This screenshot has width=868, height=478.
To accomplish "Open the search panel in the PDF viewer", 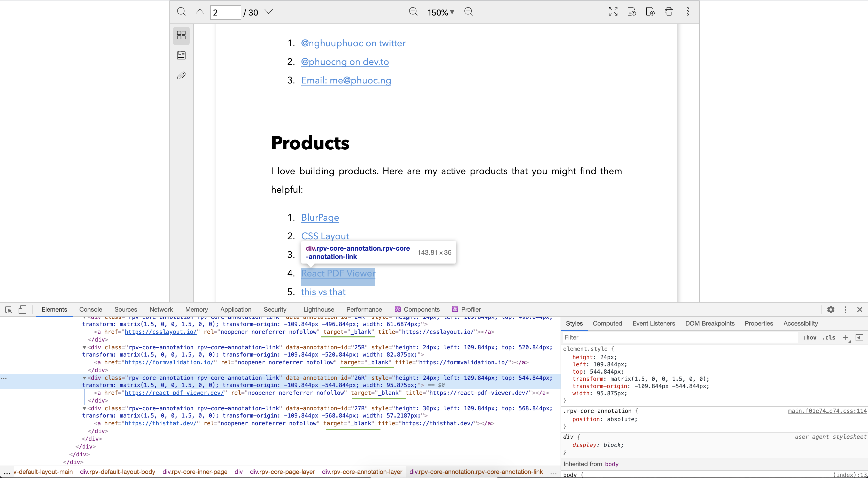I will 181,12.
